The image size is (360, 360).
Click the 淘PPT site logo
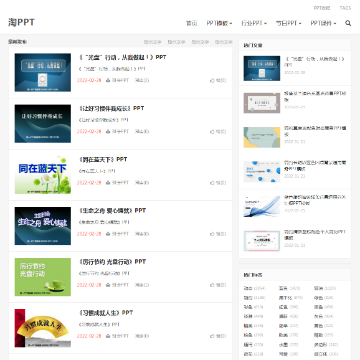coord(21,22)
